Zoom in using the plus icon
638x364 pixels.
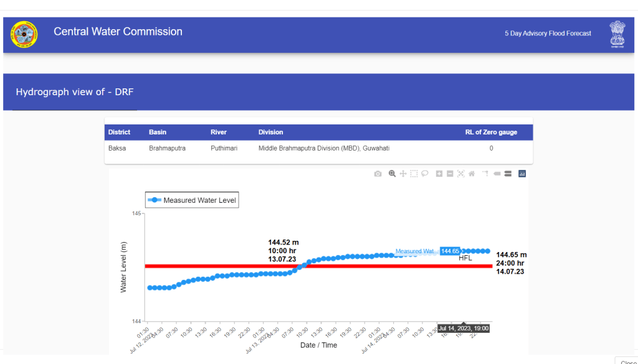tap(439, 174)
